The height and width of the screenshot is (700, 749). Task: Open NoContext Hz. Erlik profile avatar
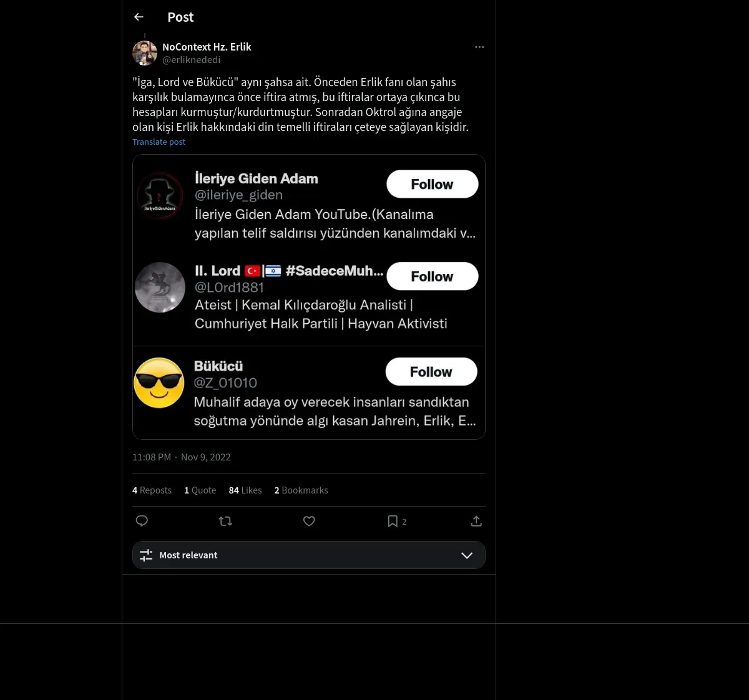click(x=145, y=54)
